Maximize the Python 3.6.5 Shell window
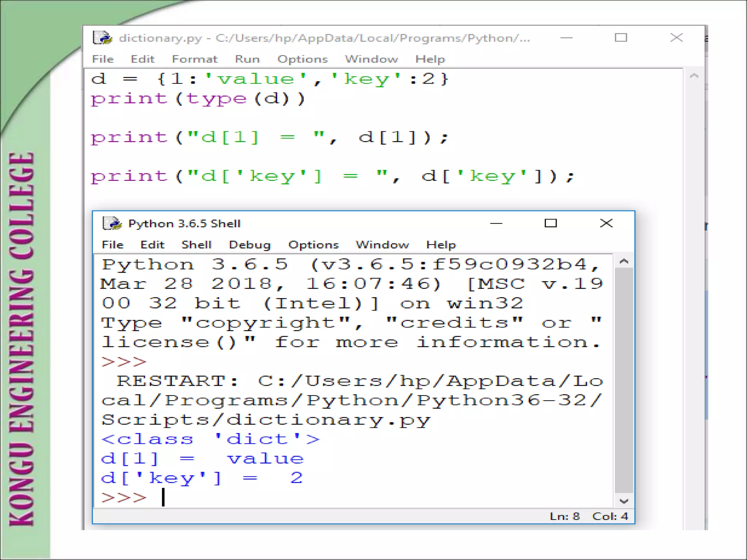This screenshot has height=560, width=747. tap(550, 223)
